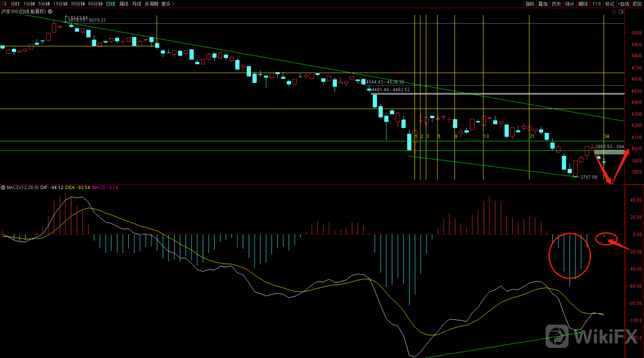Select the 多周期 multi-period tab

click(151, 4)
